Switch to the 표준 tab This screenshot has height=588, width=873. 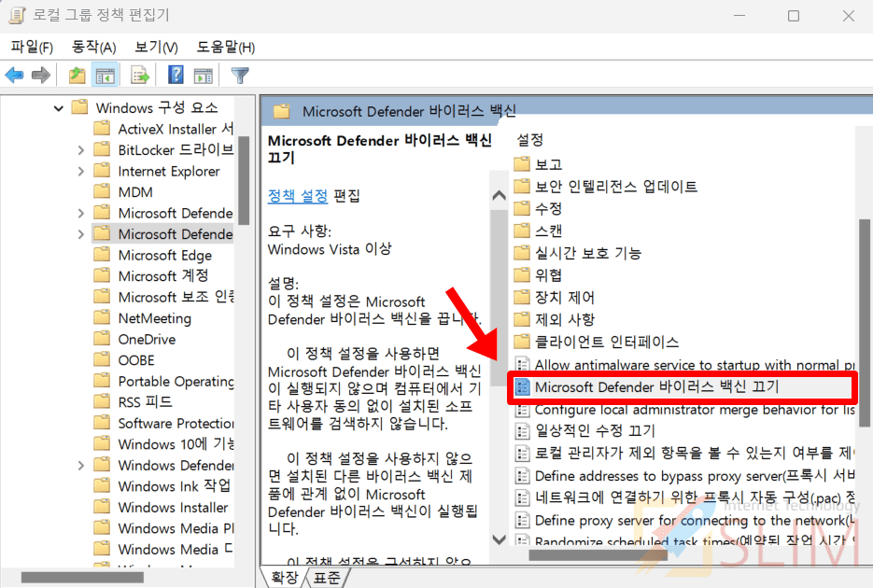pos(327,578)
